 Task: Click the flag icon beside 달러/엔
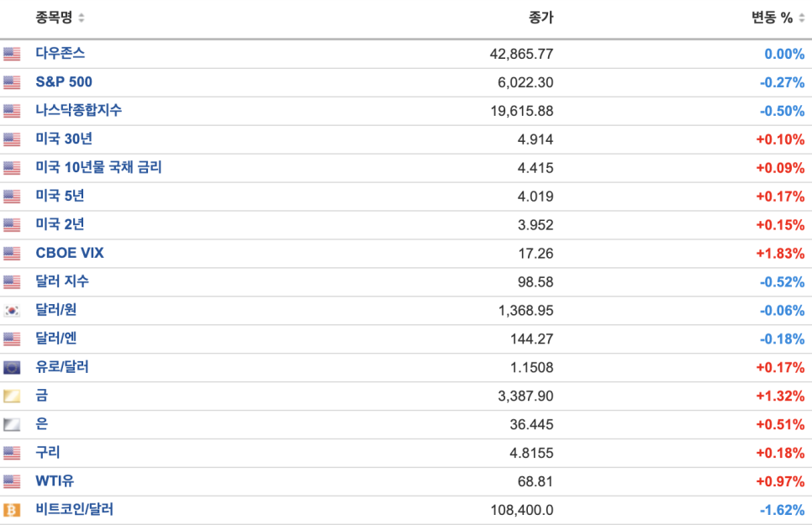click(12, 339)
